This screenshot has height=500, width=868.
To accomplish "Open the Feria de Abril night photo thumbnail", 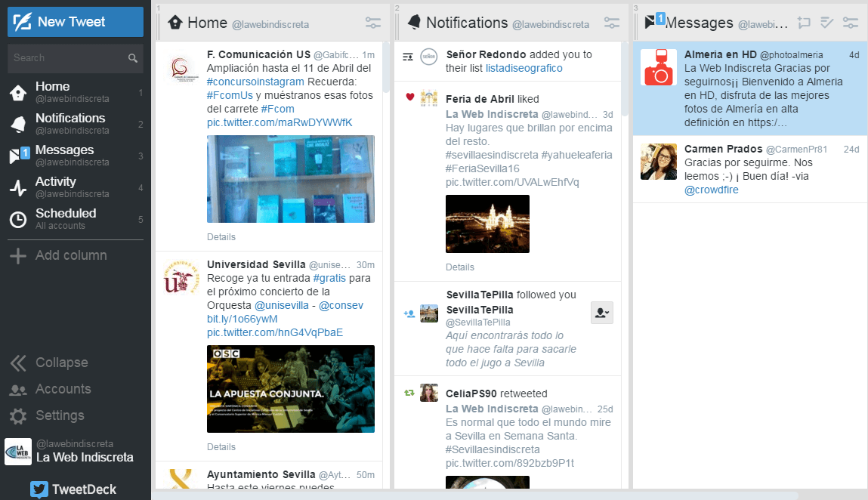I will pyautogui.click(x=487, y=224).
